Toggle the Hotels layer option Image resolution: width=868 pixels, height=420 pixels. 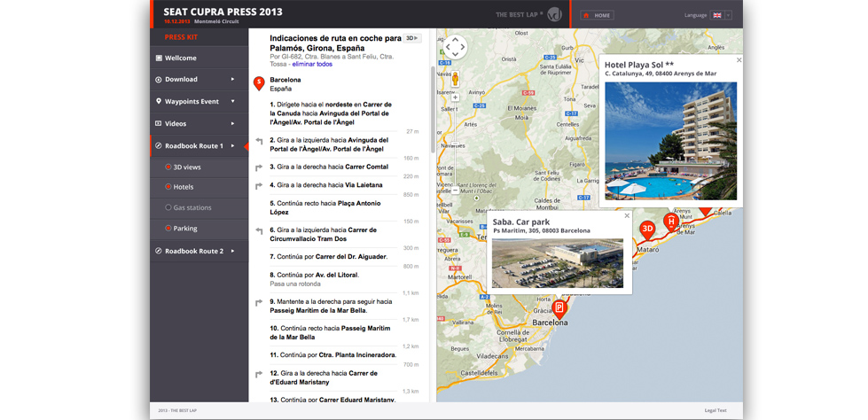[x=168, y=187]
